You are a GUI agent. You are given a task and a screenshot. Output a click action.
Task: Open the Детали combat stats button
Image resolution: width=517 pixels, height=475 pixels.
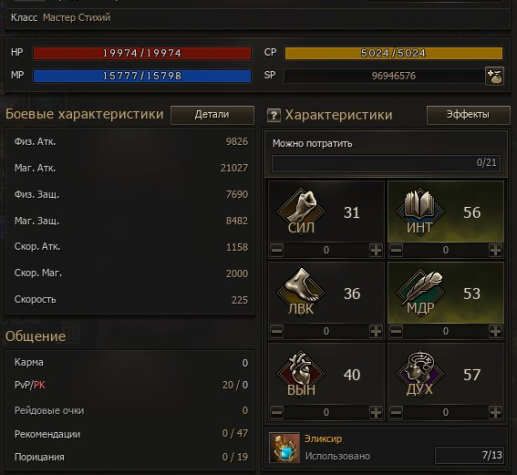coord(212,115)
